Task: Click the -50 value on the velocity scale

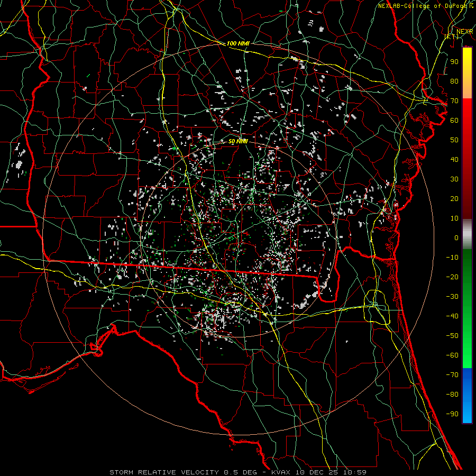Action: [x=452, y=336]
